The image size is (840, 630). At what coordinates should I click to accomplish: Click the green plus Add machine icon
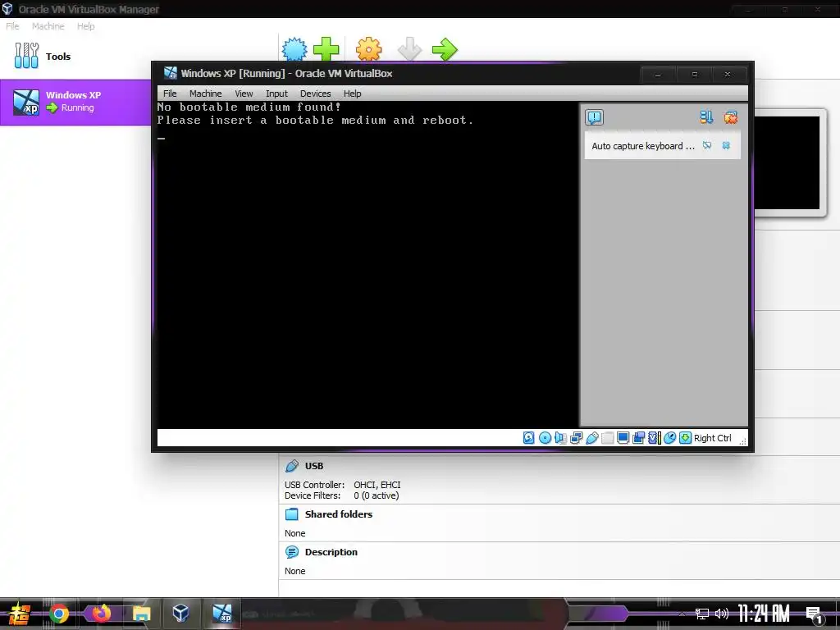click(326, 49)
